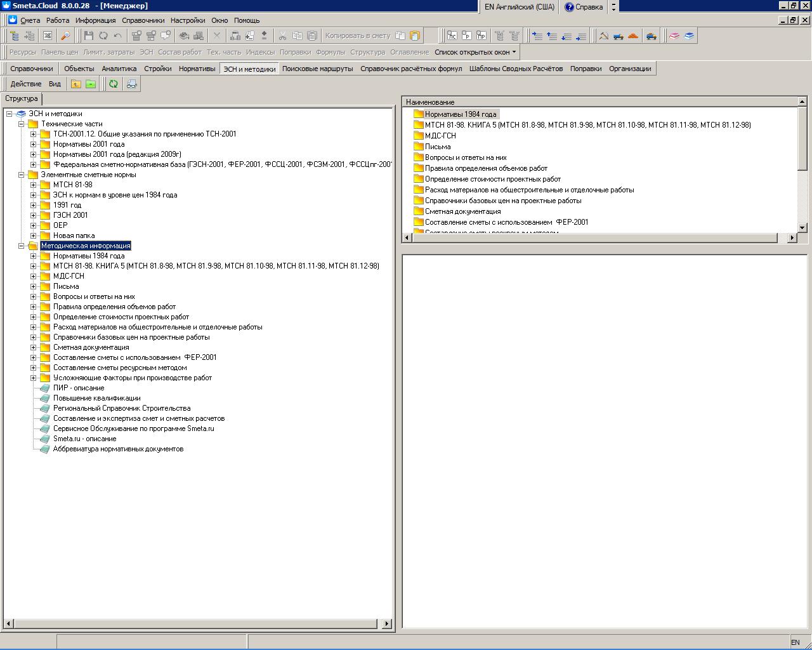Click the ЛС document icon
Image resolution: width=812 pixels, height=650 pixels.
452,36
